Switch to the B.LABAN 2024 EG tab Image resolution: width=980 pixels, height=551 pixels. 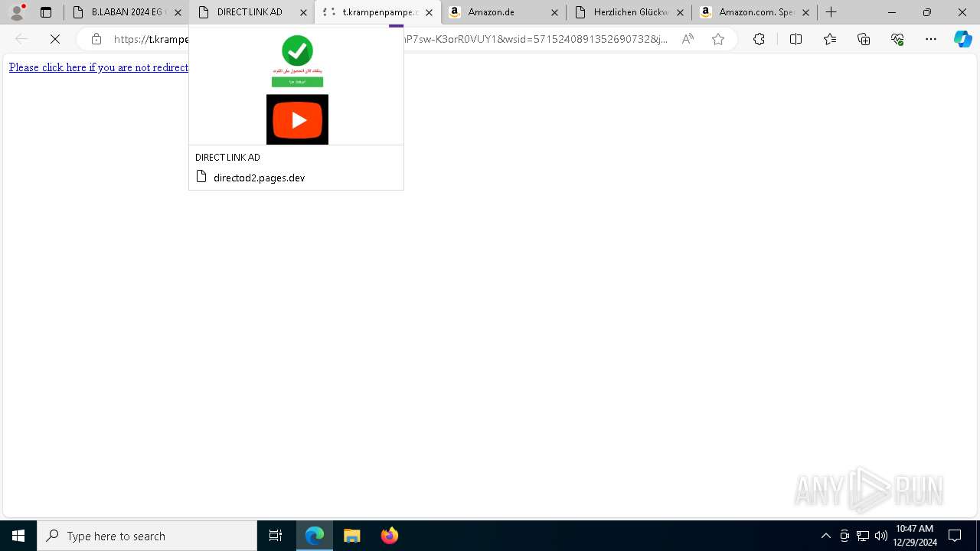coord(126,12)
